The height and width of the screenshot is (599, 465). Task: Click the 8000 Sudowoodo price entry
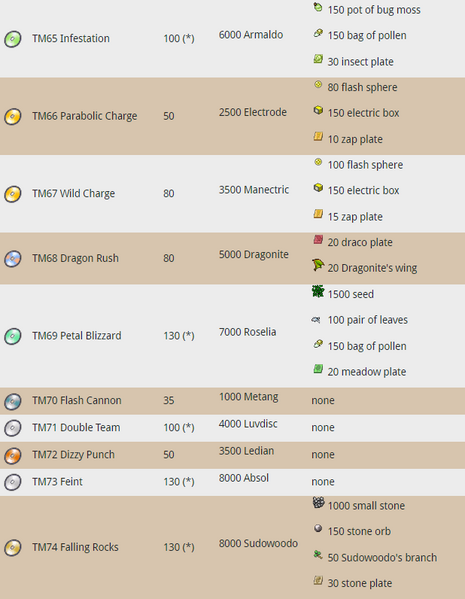258,543
